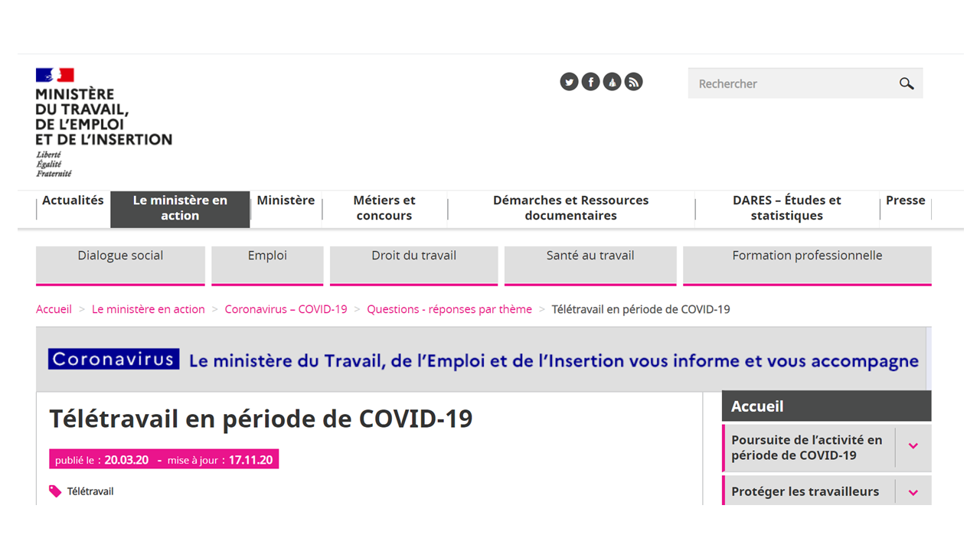980x551 pixels.
Task: Click the pink Télétravail tag icon
Action: (x=55, y=491)
